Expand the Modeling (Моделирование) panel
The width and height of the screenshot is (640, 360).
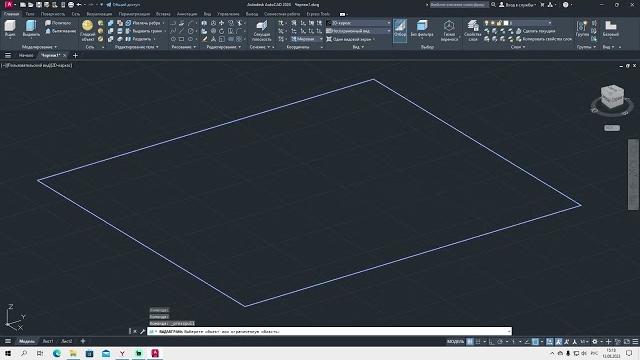click(x=39, y=47)
